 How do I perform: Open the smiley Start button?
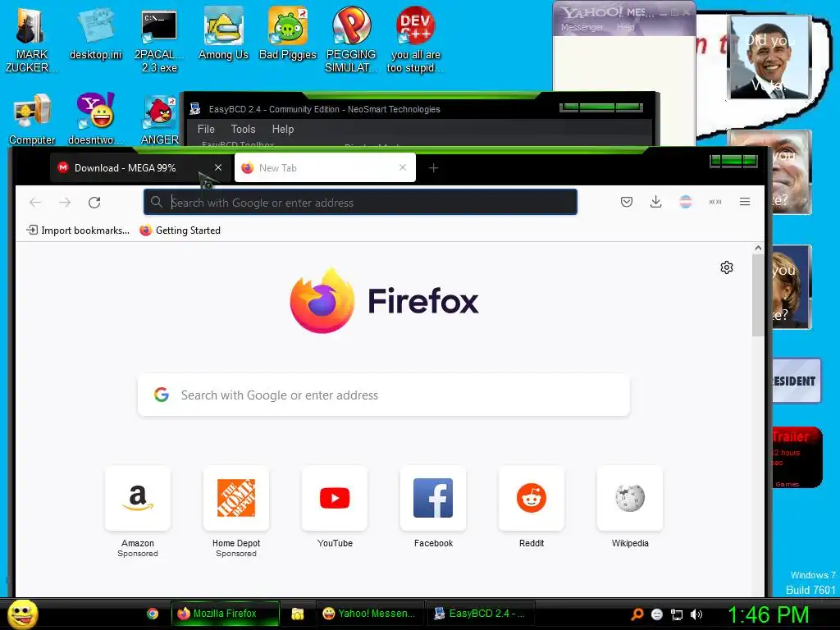coord(23,614)
